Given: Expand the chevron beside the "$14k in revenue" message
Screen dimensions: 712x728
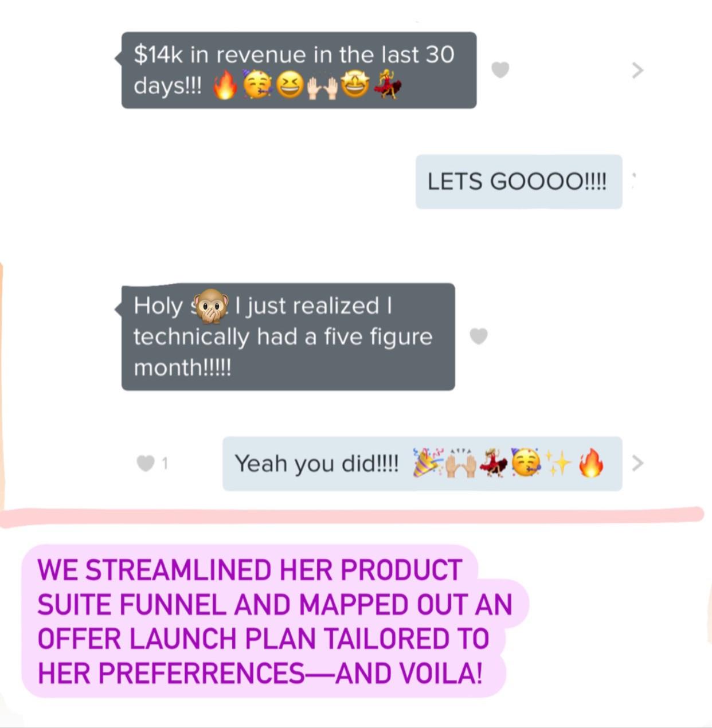Looking at the screenshot, I should (x=637, y=70).
